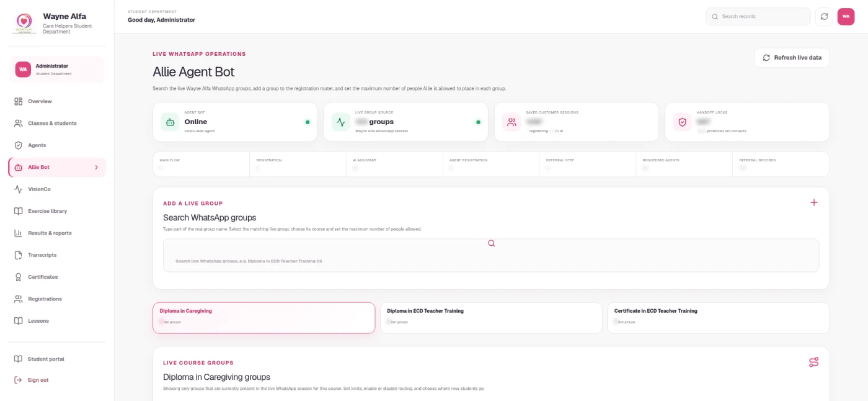The image size is (868, 401).
Task: Click the Sign out arrow icon
Action: (18, 380)
